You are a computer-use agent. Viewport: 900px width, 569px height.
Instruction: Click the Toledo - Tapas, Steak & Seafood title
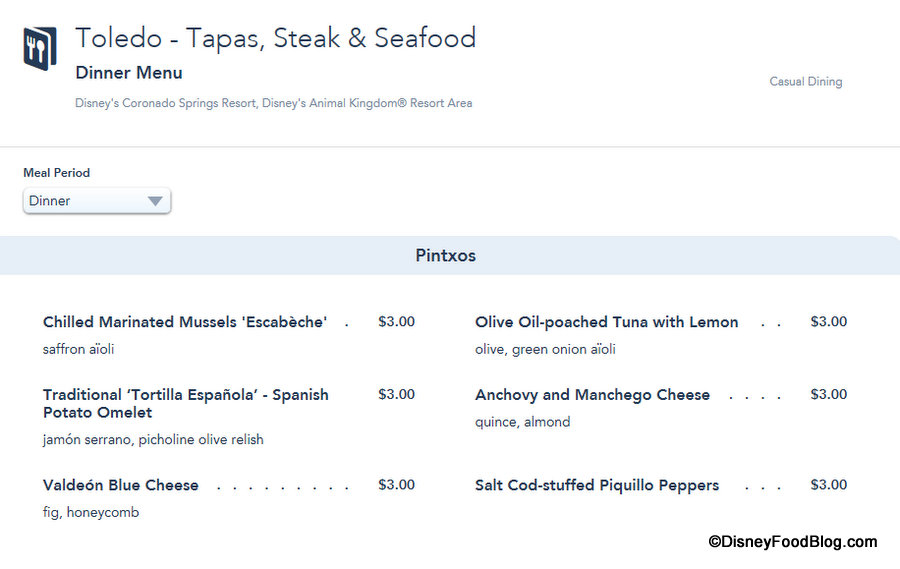pyautogui.click(x=276, y=39)
